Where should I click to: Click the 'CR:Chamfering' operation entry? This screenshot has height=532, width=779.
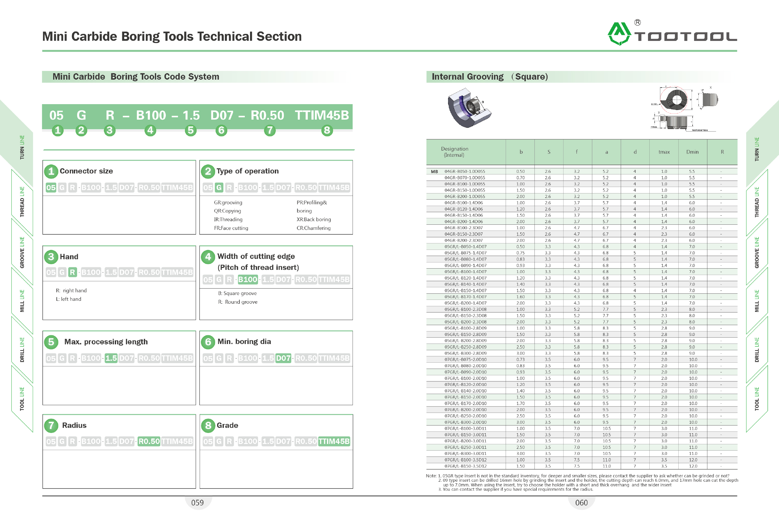coord(314,228)
